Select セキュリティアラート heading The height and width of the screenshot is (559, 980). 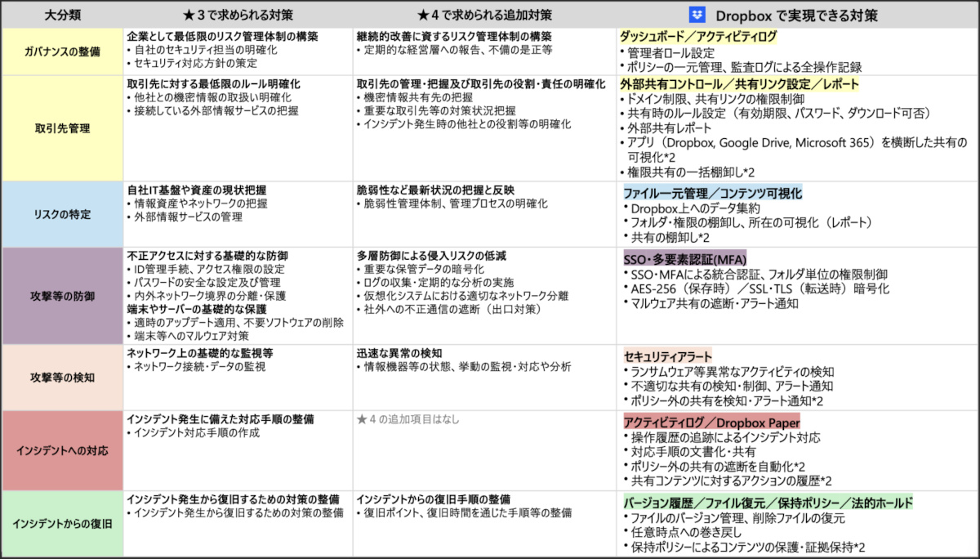667,357
